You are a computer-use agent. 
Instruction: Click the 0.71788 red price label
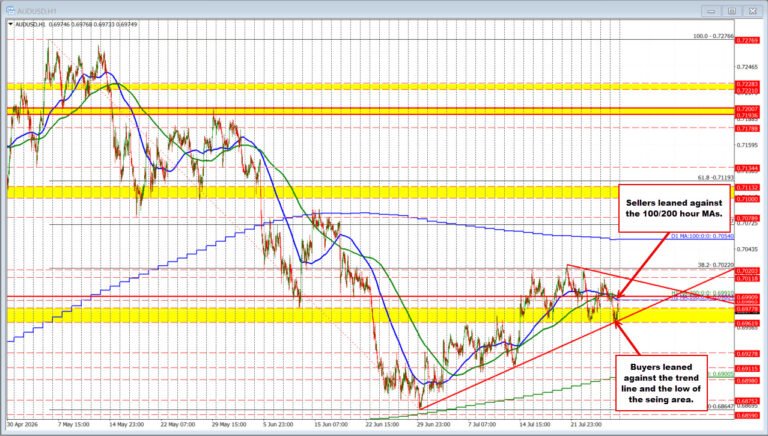(x=747, y=128)
